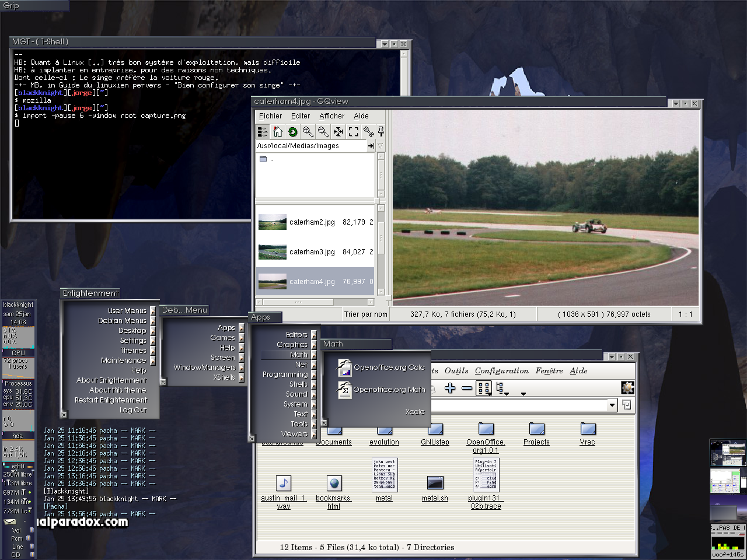Open the file manager location dropdown
The image size is (747, 560).
612,405
